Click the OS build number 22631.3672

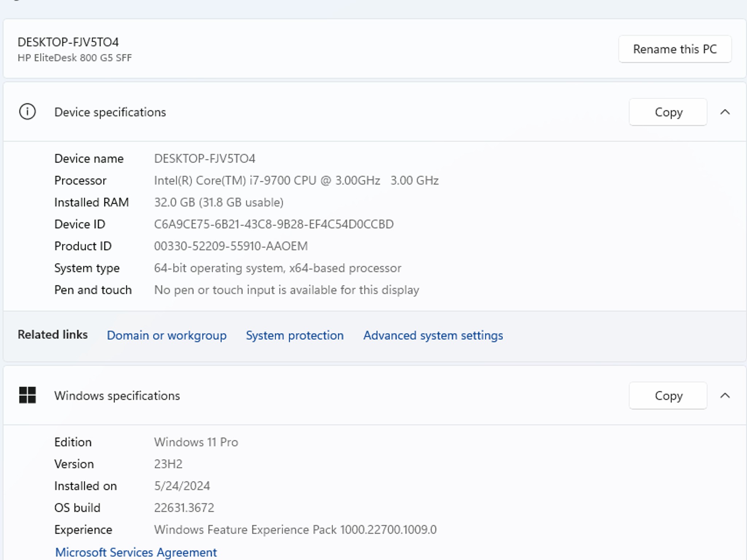click(184, 507)
